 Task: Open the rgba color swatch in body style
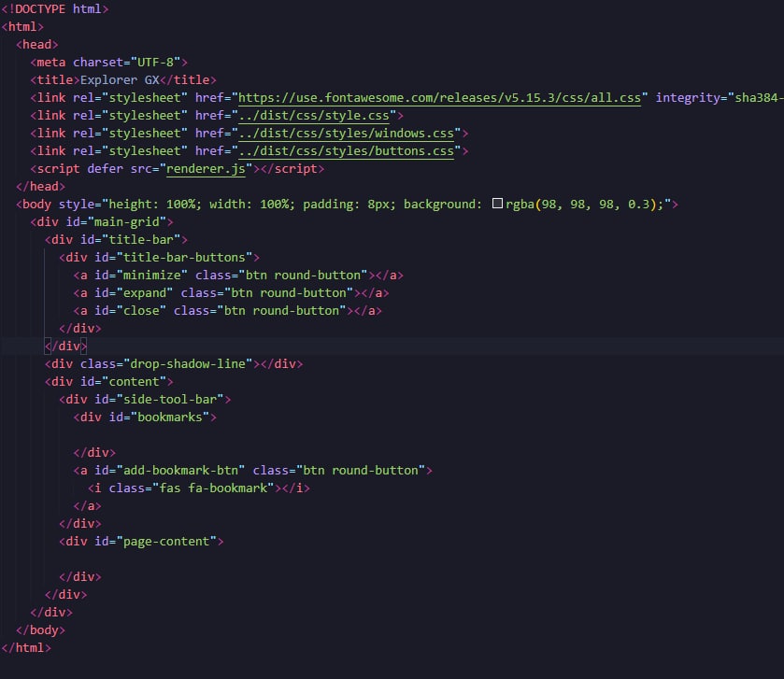497,204
